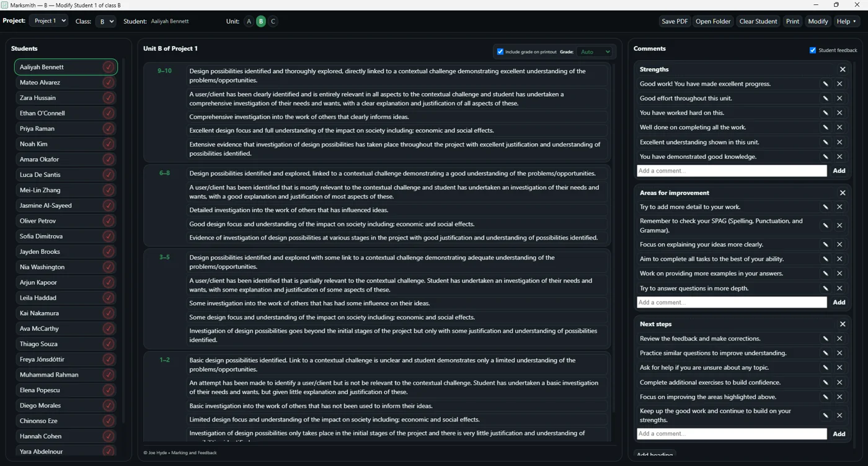Click edit pencil for 'Good effort throughout this unit.'
Image resolution: width=868 pixels, height=466 pixels.
point(825,98)
